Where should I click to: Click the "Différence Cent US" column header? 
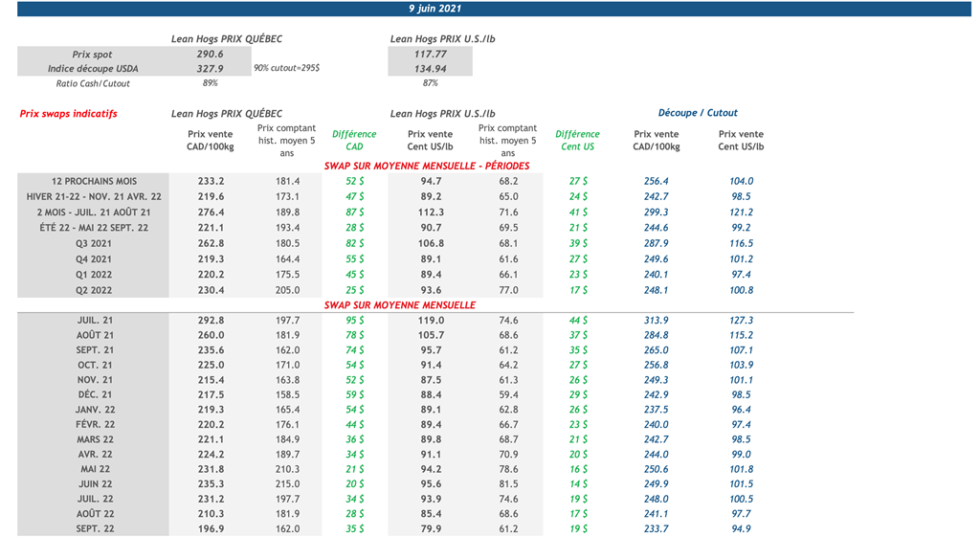point(577,141)
